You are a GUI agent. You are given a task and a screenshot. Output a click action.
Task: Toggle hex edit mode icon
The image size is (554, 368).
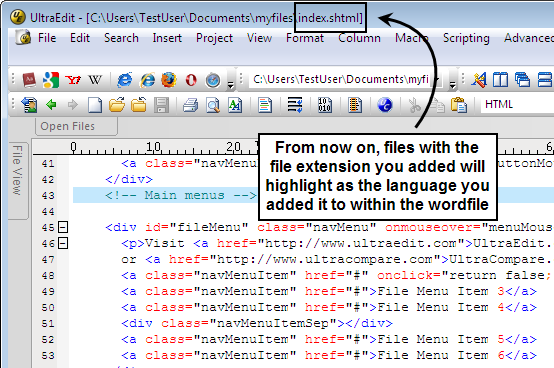(324, 105)
